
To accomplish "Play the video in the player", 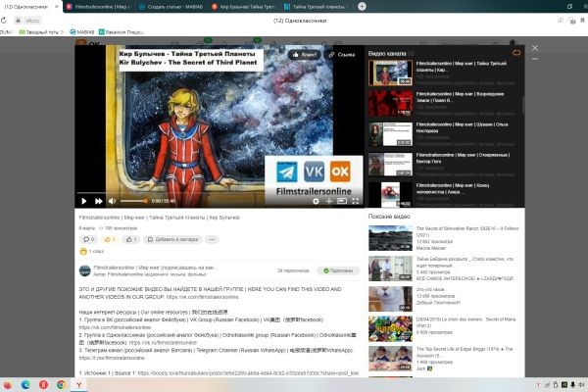I will 84,201.
